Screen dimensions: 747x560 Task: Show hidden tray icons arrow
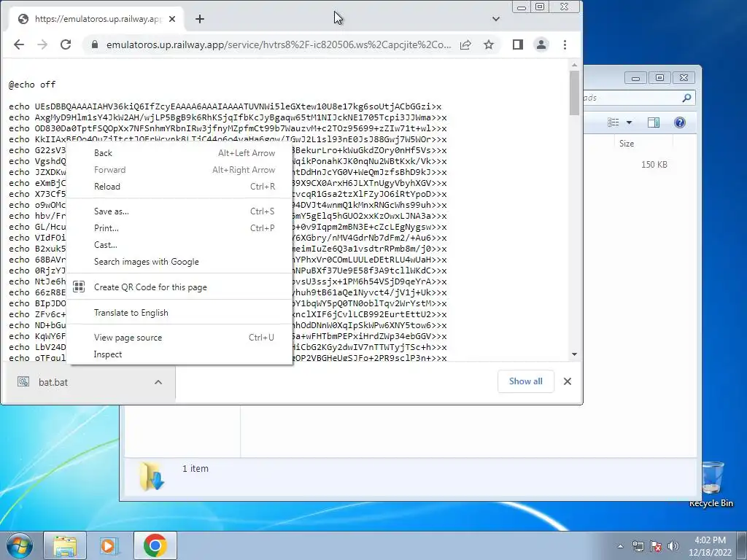(620, 546)
